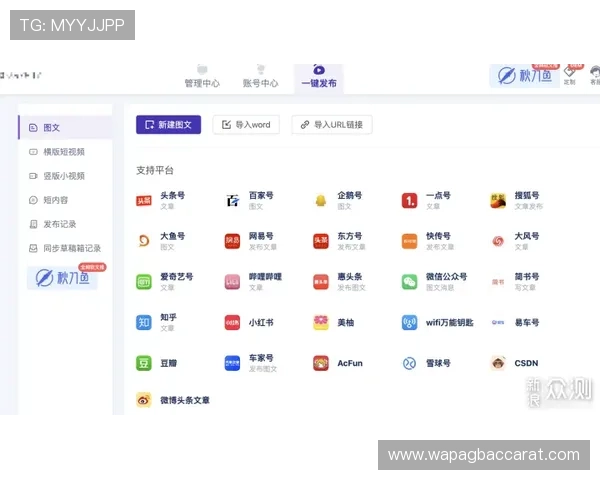Choose the 爱奇艺号 green icon
Image resolution: width=600 pixels, height=480 pixels.
(x=144, y=282)
